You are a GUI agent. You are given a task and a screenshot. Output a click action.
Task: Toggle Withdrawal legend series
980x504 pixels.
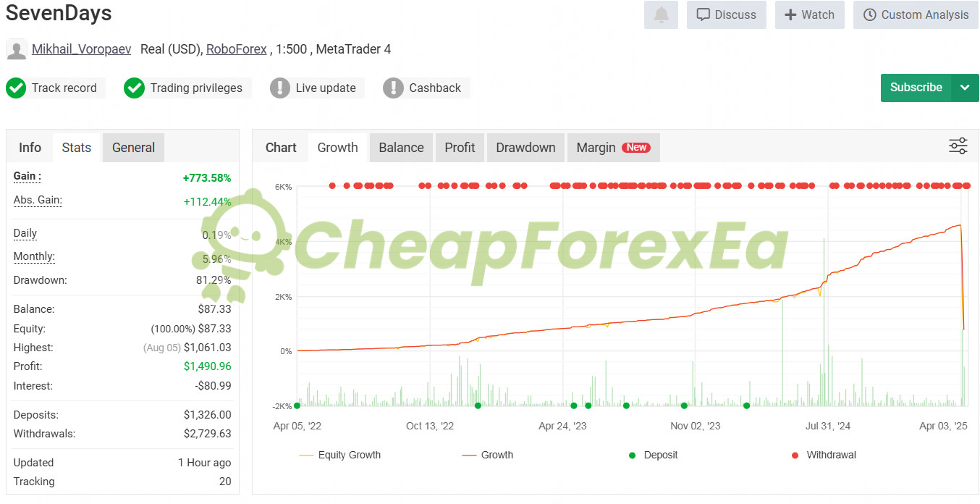tap(824, 455)
